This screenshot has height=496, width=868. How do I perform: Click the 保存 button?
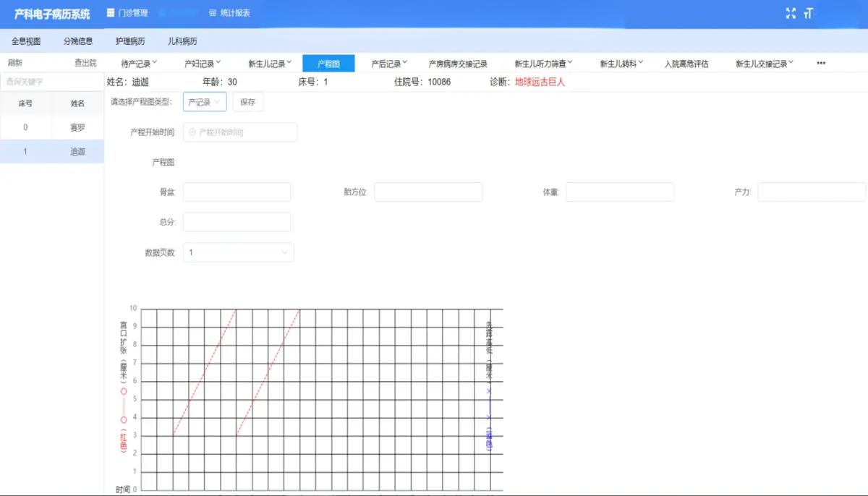tap(248, 102)
